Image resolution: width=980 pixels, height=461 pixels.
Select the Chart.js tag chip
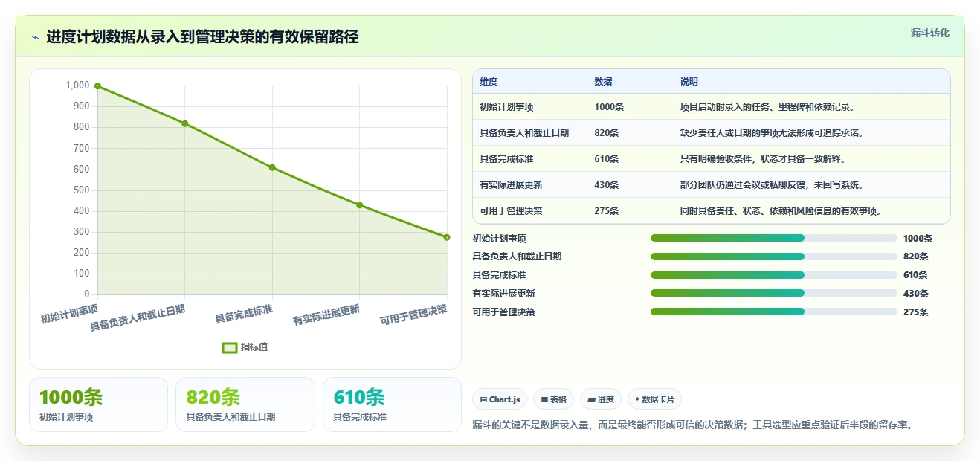(500, 399)
